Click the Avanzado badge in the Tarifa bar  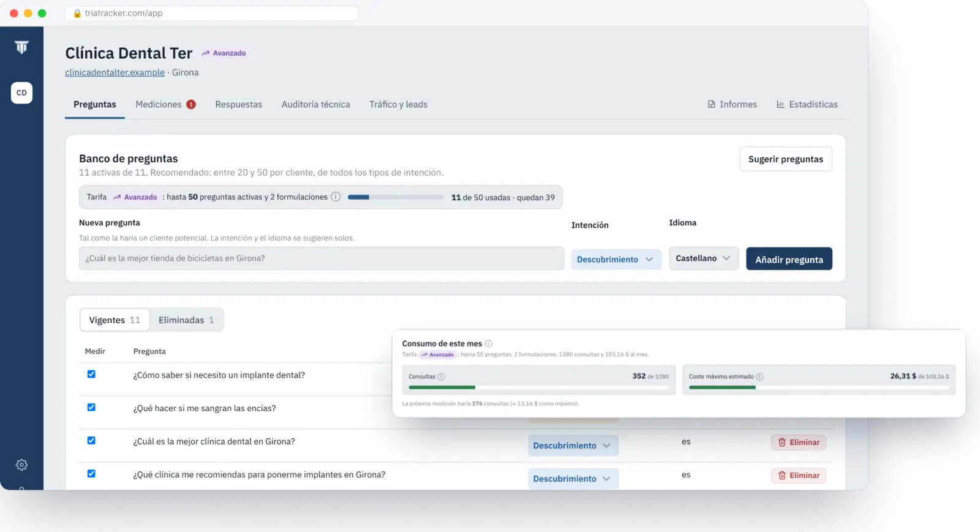[x=135, y=197]
